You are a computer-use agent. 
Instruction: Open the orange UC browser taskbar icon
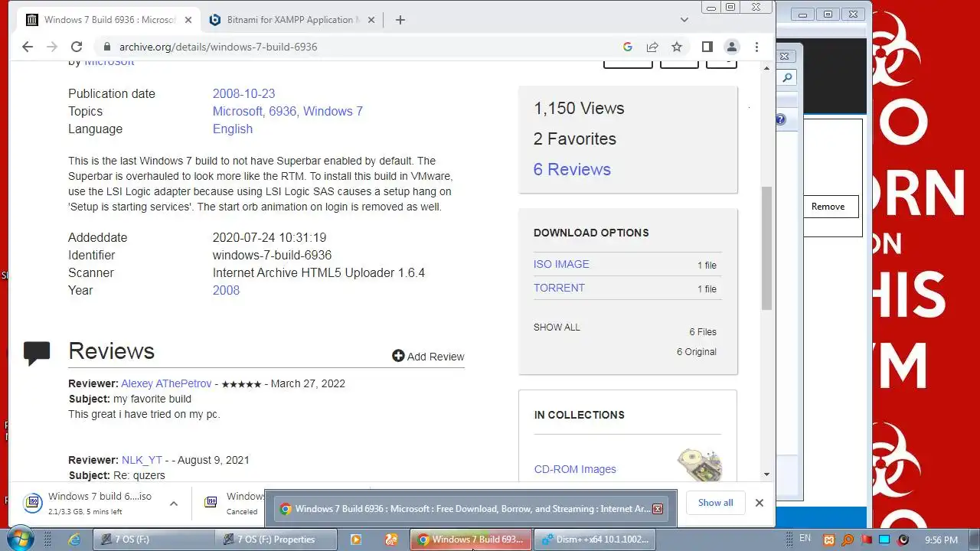tap(391, 540)
